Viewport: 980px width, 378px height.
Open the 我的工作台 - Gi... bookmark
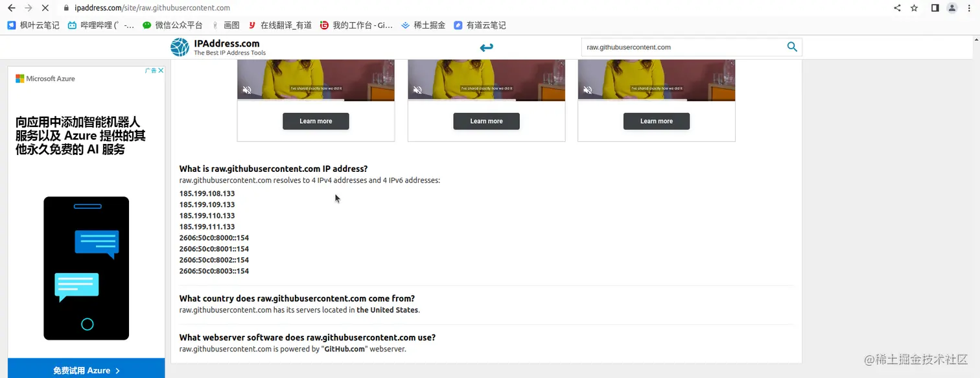point(356,25)
